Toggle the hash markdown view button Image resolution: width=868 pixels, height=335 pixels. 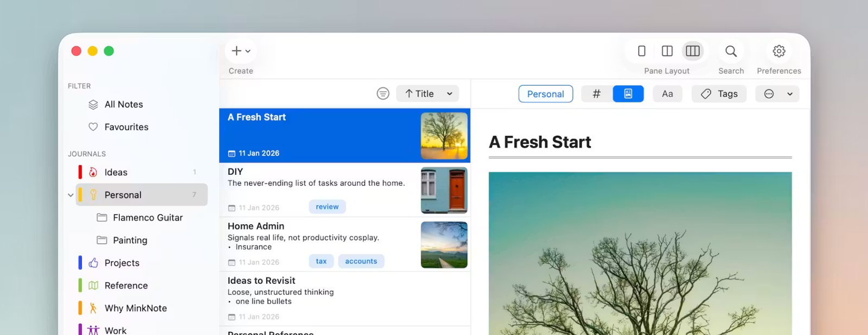pos(597,94)
